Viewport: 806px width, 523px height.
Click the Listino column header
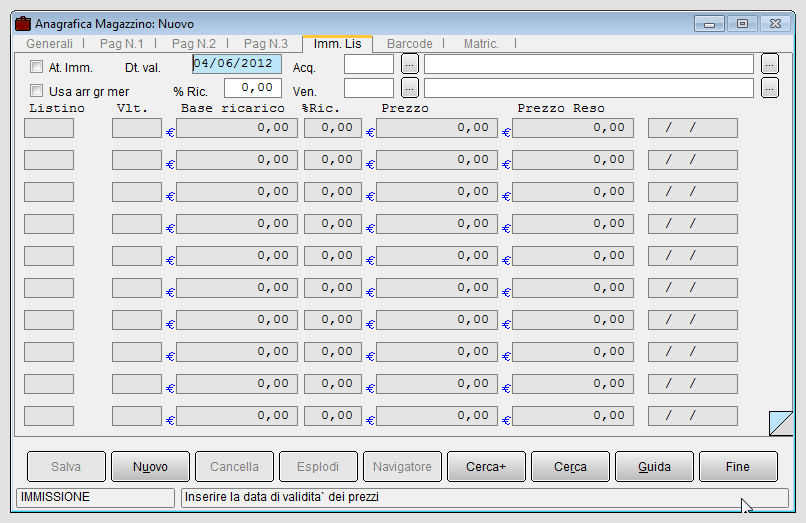tap(57, 108)
